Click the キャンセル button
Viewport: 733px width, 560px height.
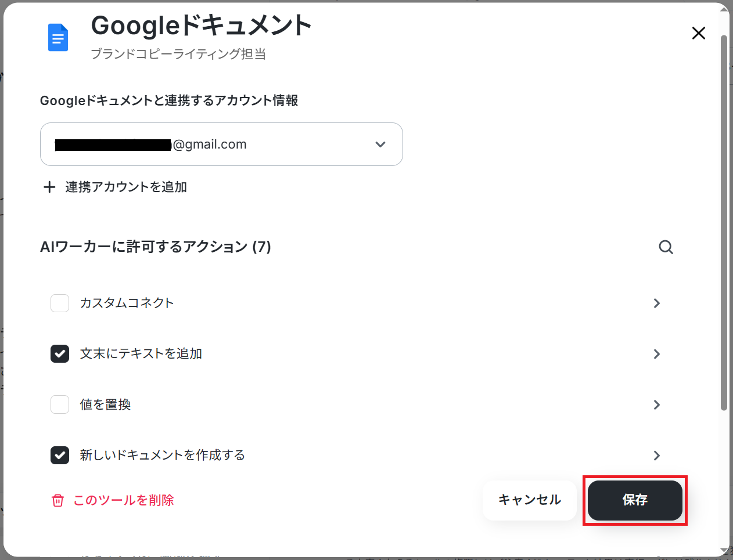coord(530,500)
